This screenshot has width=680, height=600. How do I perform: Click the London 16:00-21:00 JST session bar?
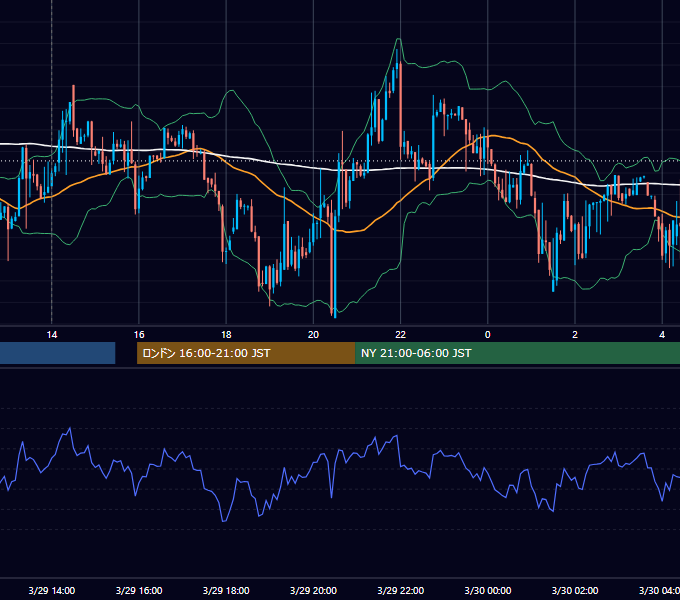246,353
